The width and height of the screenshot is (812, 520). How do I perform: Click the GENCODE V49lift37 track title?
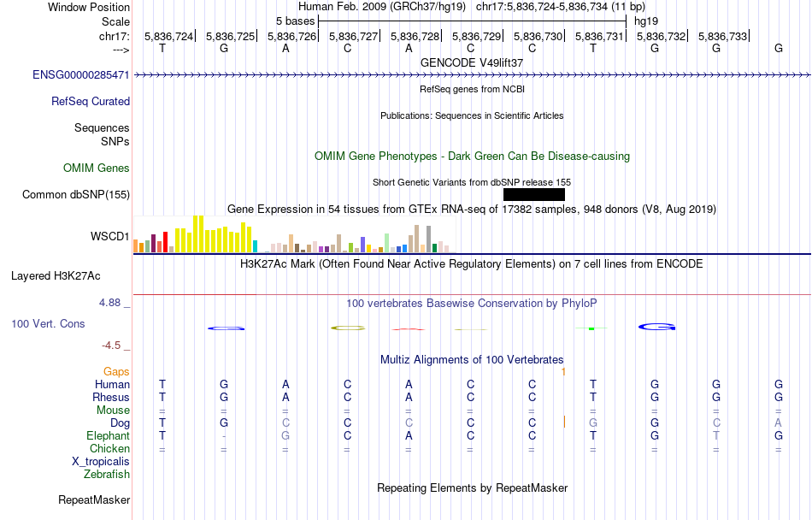472,62
